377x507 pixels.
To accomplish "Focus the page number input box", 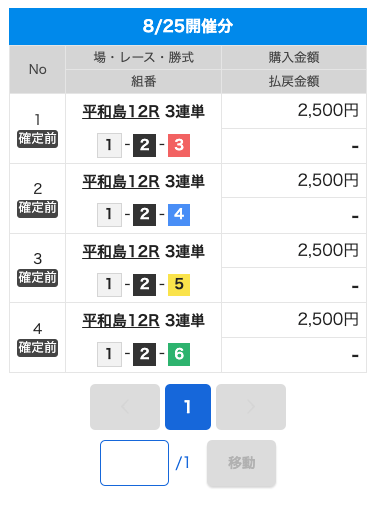I will point(134,463).
